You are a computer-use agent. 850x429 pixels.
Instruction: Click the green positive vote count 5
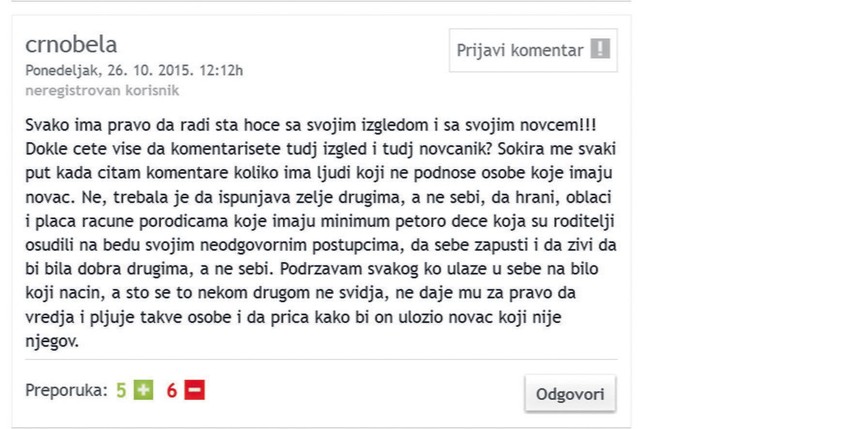tap(121, 391)
